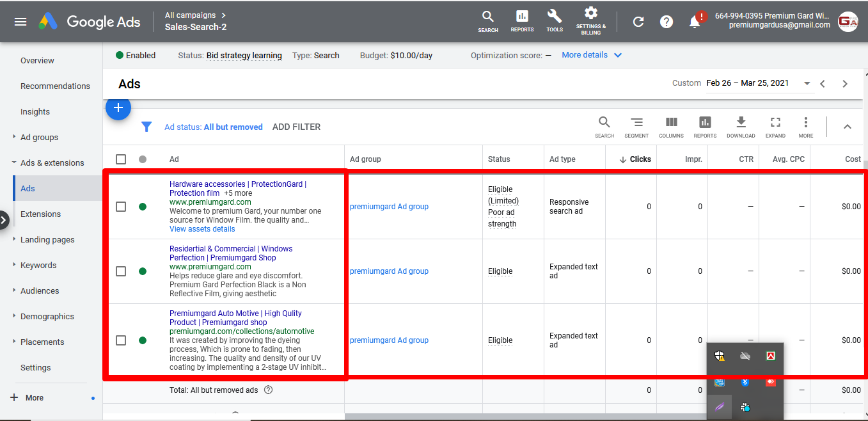
Task: Select the Hardware accessories ad checkbox
Action: point(121,207)
